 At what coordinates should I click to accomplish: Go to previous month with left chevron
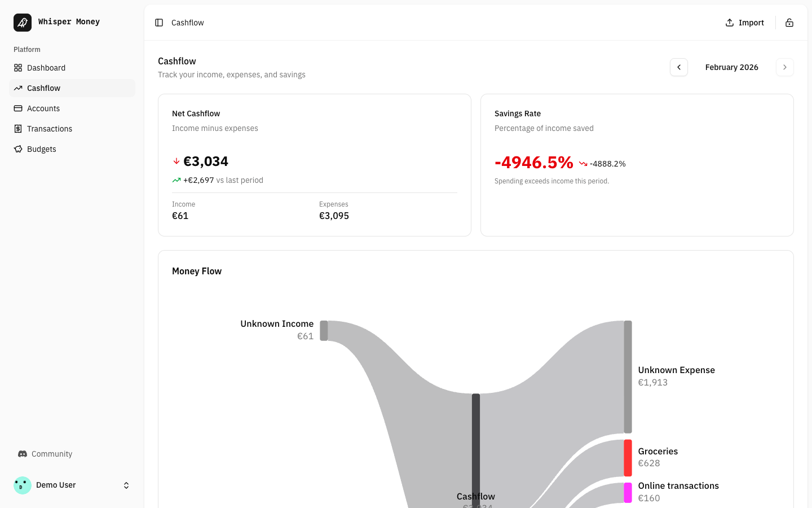pos(679,67)
